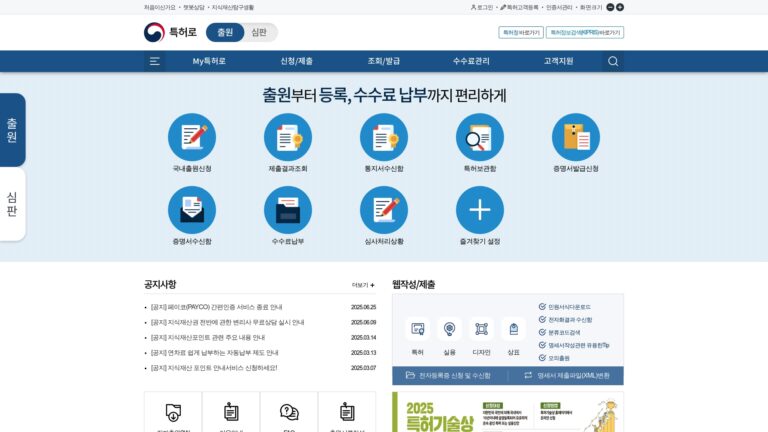This screenshot has width=768, height=432.
Task: Expand the 공지사항 list with 더보기 plus
Action: [x=363, y=285]
